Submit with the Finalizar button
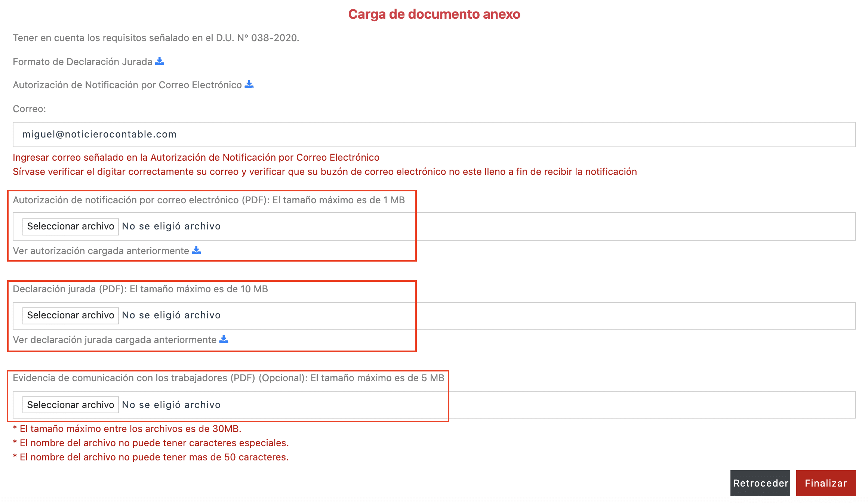The image size is (868, 503). (826, 483)
